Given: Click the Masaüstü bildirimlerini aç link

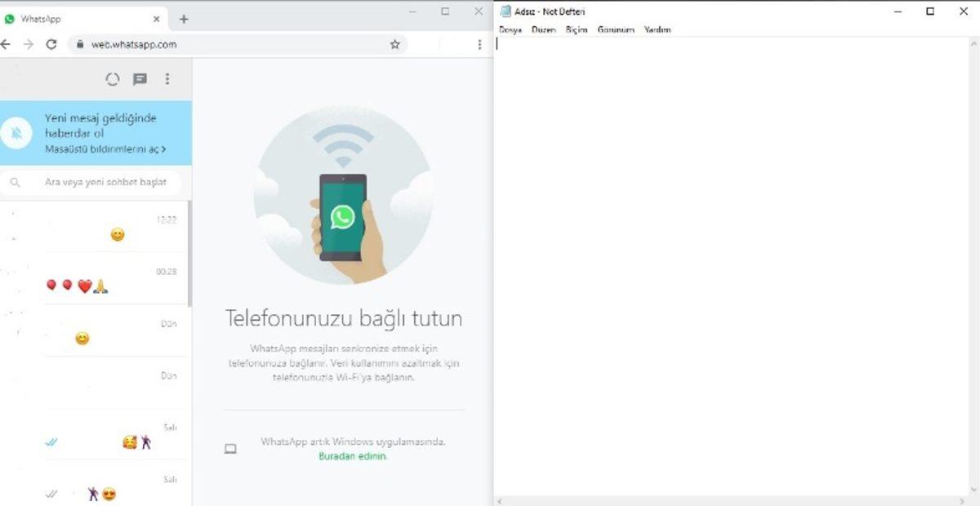Looking at the screenshot, I should click(102, 149).
